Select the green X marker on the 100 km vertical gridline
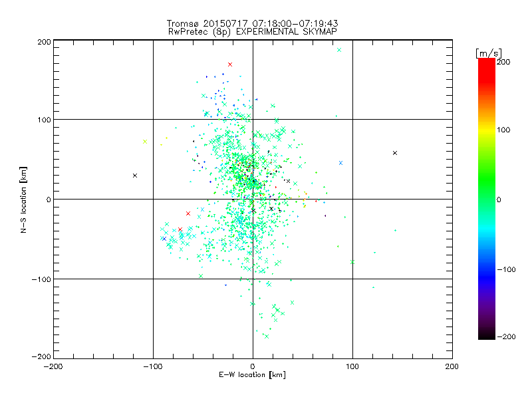 click(352, 262)
